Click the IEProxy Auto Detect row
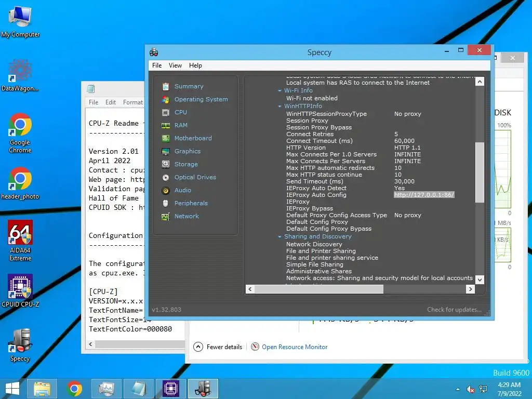 point(345,188)
